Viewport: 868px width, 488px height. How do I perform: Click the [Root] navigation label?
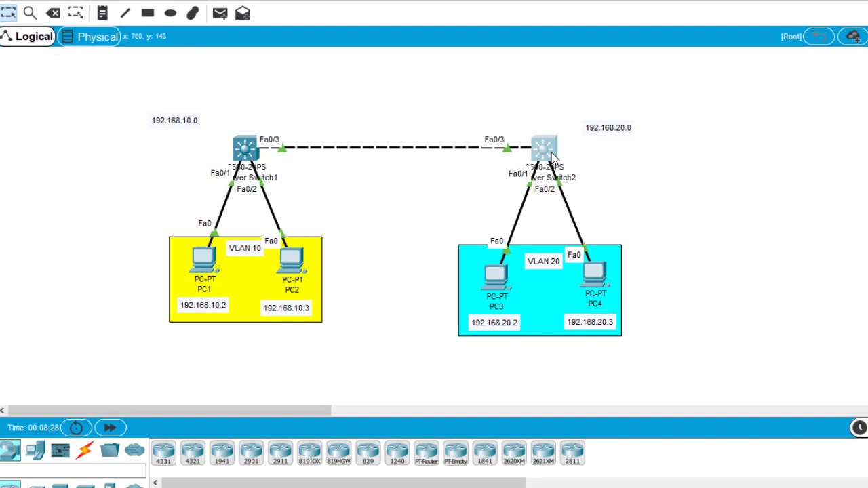(x=791, y=37)
